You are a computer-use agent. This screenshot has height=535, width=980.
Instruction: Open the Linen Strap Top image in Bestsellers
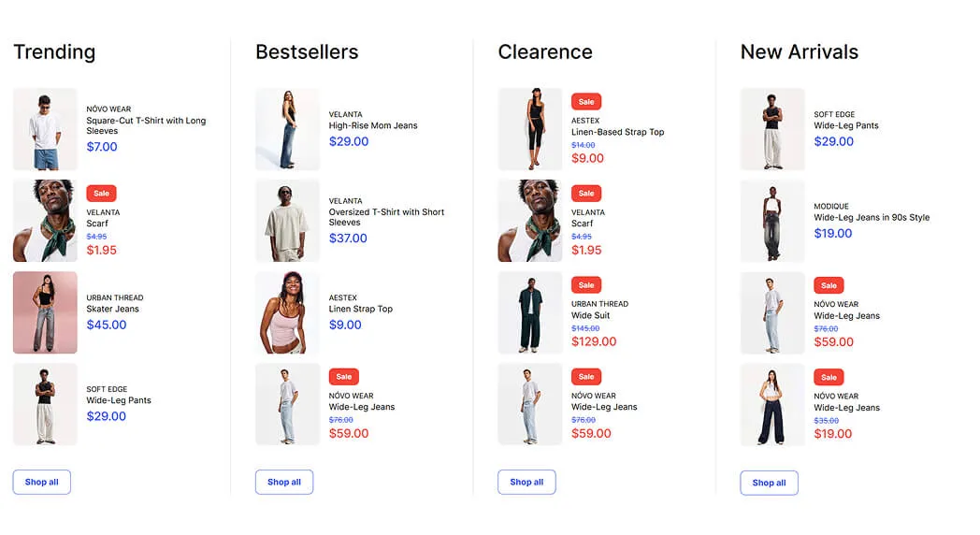287,312
